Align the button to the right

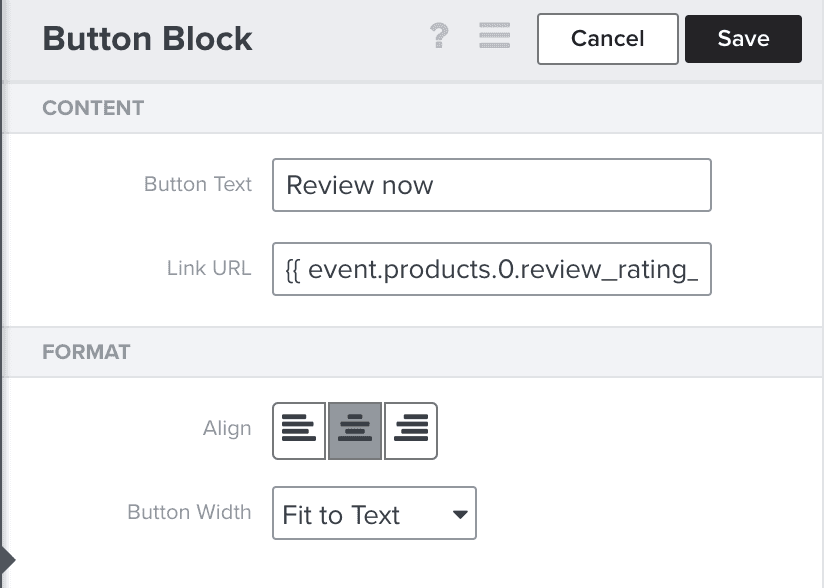411,430
